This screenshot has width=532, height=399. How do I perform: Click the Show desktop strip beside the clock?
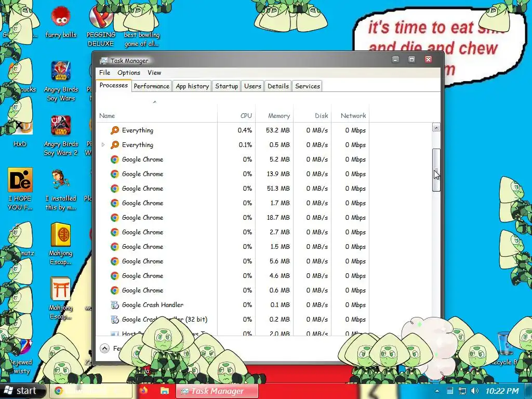pyautogui.click(x=528, y=391)
